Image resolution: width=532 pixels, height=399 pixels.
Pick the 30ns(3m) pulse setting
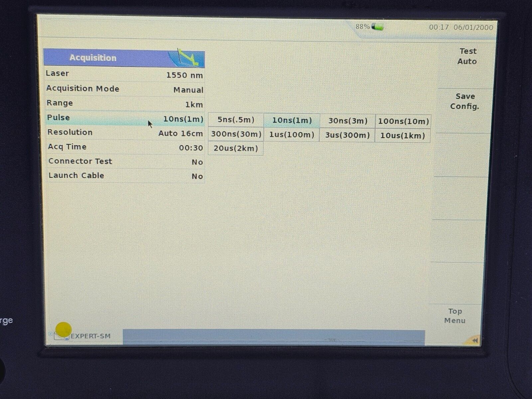(x=348, y=121)
